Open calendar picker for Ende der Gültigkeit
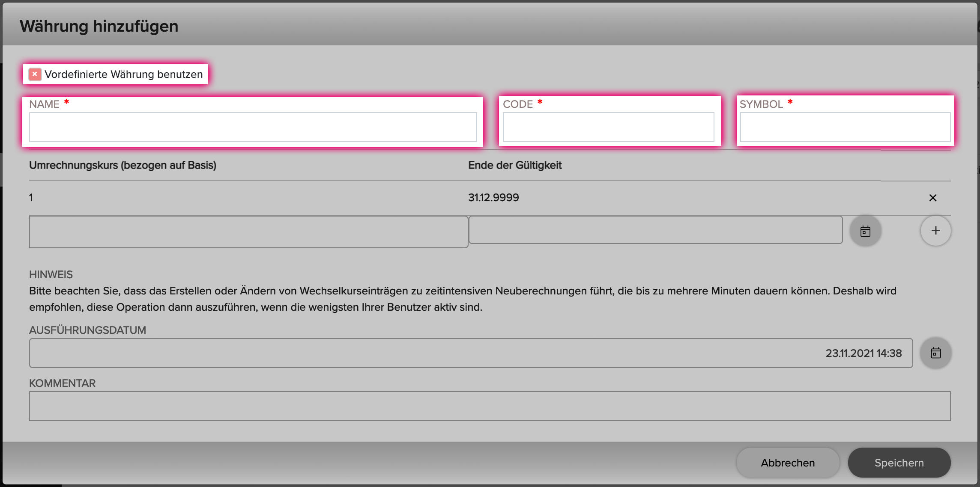Screen dimensions: 980x487 [865, 231]
